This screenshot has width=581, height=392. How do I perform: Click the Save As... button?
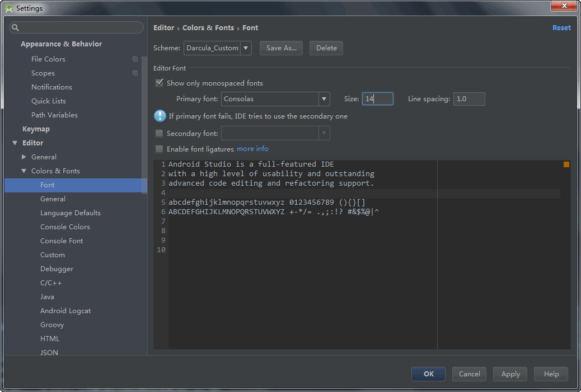coord(281,48)
